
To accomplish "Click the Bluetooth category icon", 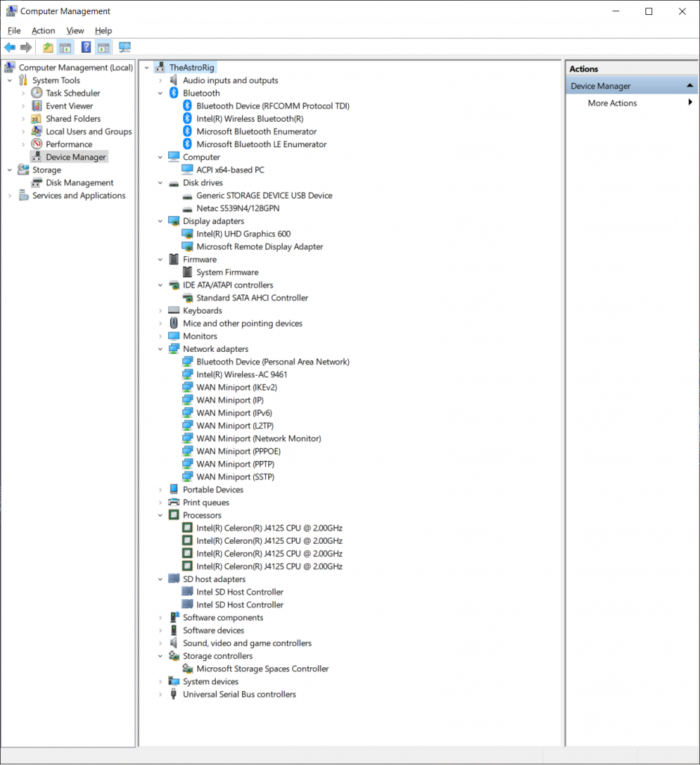I will (173, 93).
